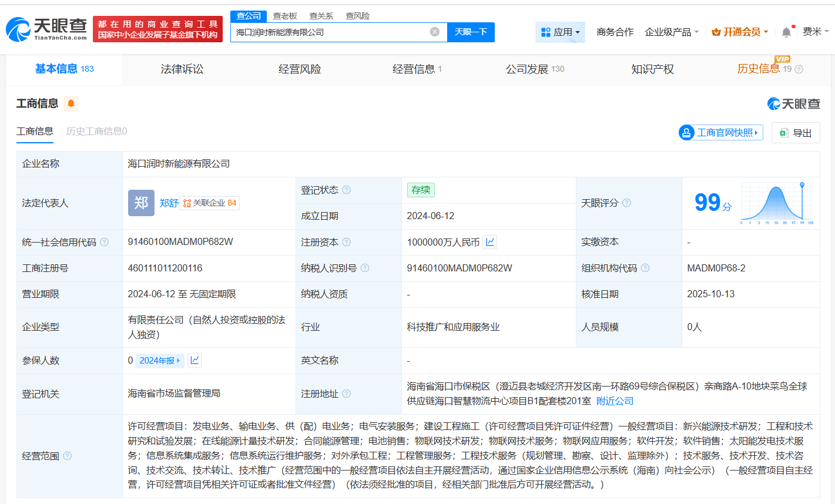
Task: Click the alert bell beside 工商信息
Action: click(x=71, y=103)
